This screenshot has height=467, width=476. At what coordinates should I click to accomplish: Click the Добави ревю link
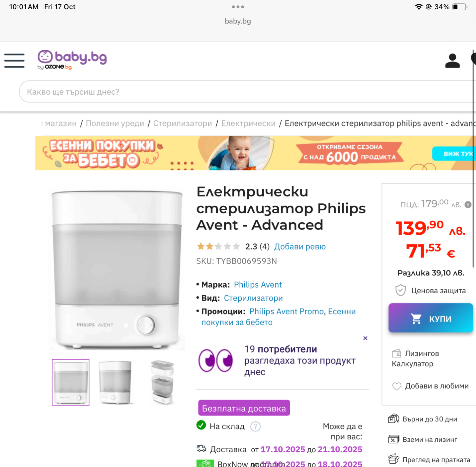(x=300, y=247)
